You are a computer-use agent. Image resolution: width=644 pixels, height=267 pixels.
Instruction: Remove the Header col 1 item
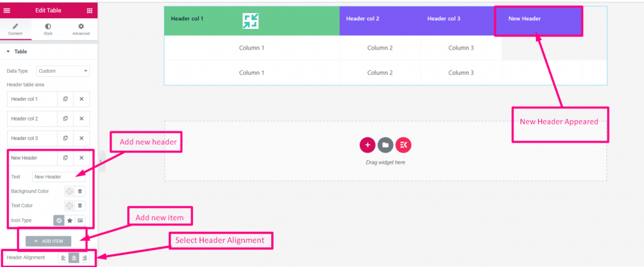point(81,99)
